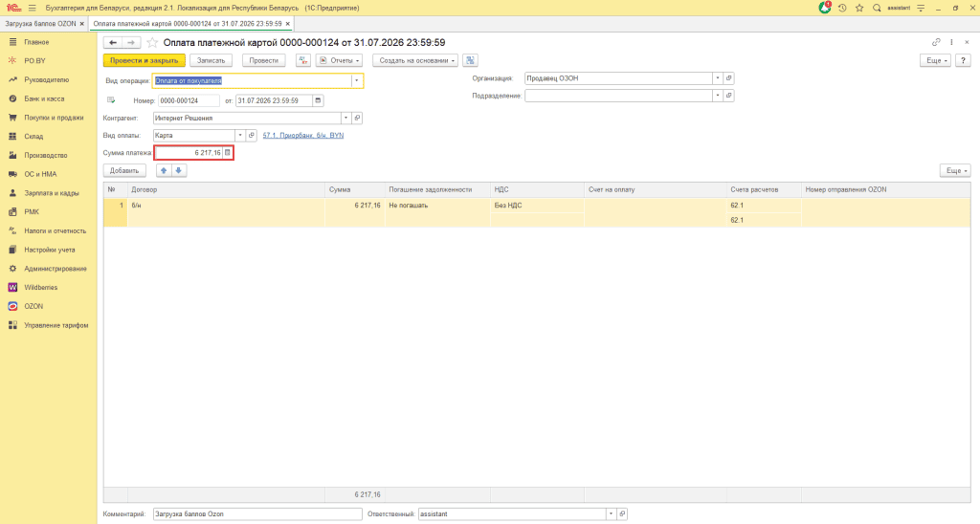The height and width of the screenshot is (524, 980).
Task: Open the hamburger main menu icon
Action: (33, 8)
